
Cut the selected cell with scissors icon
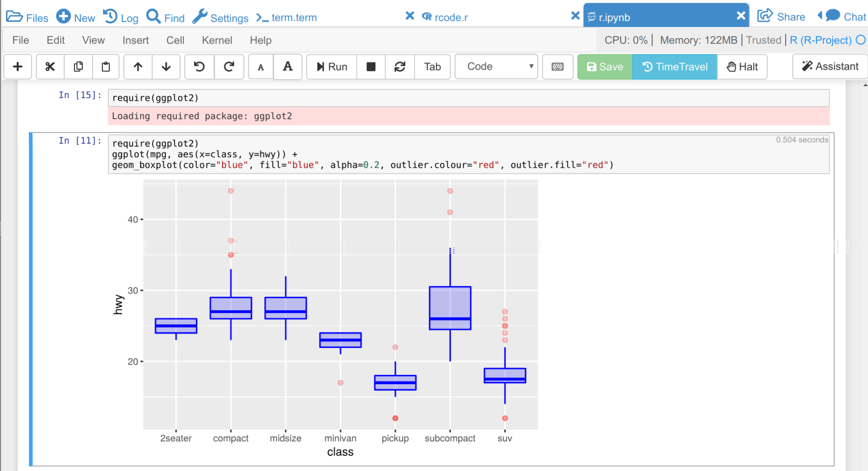click(50, 66)
